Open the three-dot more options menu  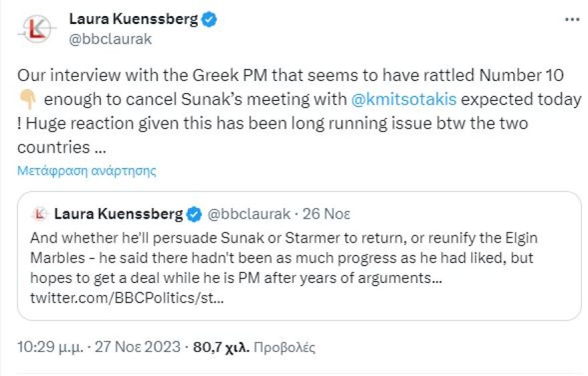572,19
